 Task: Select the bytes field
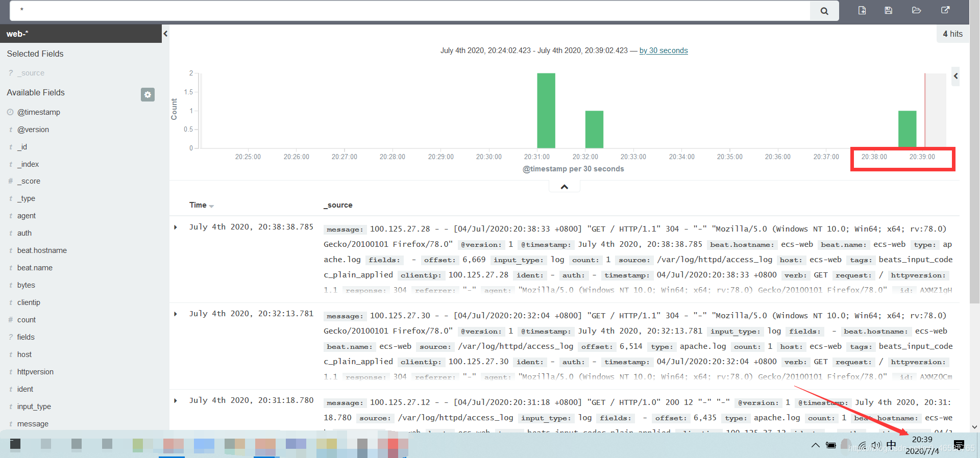[x=26, y=285]
